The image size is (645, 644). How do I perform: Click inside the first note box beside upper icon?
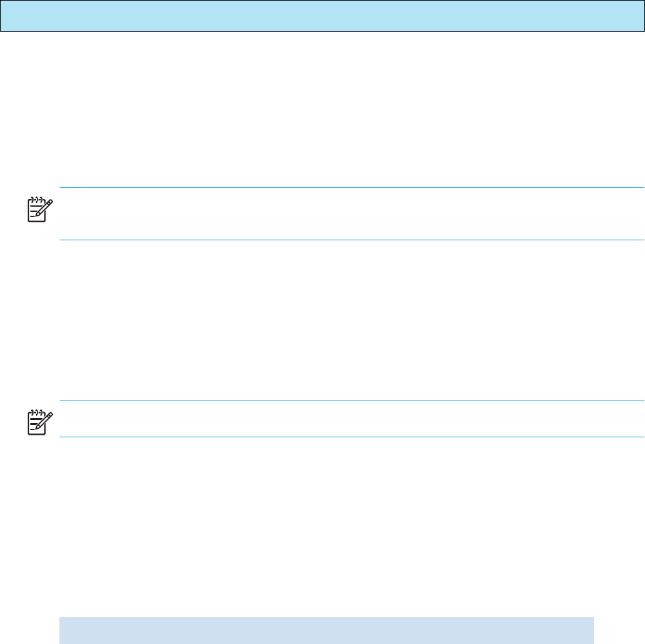(352, 214)
